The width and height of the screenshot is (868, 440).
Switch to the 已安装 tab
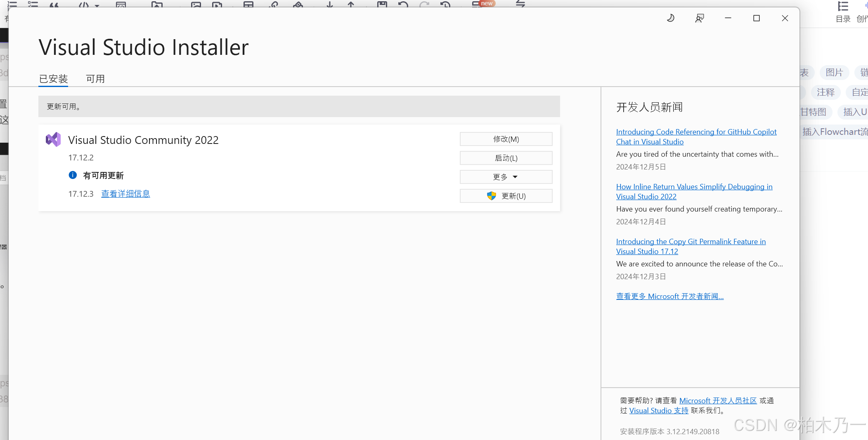53,79
